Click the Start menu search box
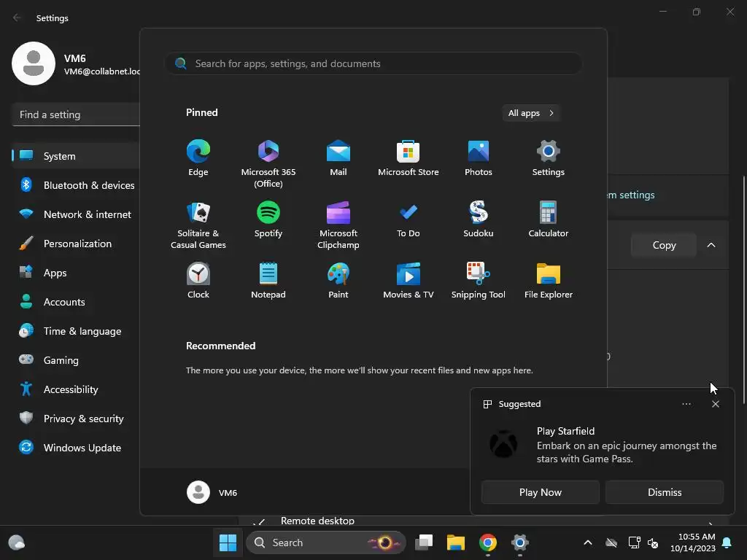Image resolution: width=747 pixels, height=560 pixels. point(373,63)
